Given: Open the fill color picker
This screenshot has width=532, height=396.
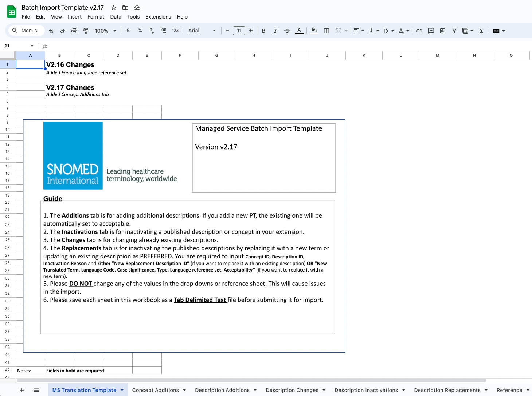Looking at the screenshot, I should [314, 31].
